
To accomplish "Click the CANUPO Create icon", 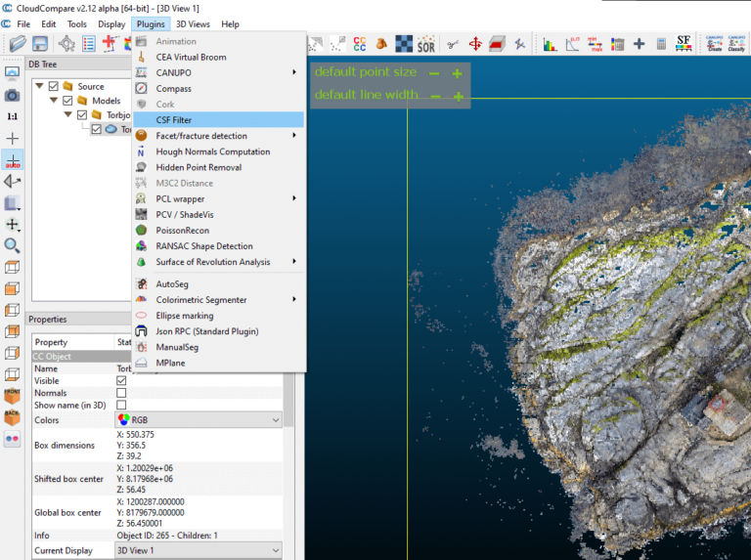I will [714, 44].
